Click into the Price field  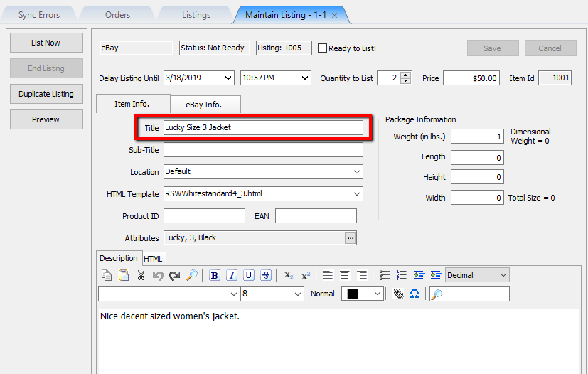click(x=471, y=78)
